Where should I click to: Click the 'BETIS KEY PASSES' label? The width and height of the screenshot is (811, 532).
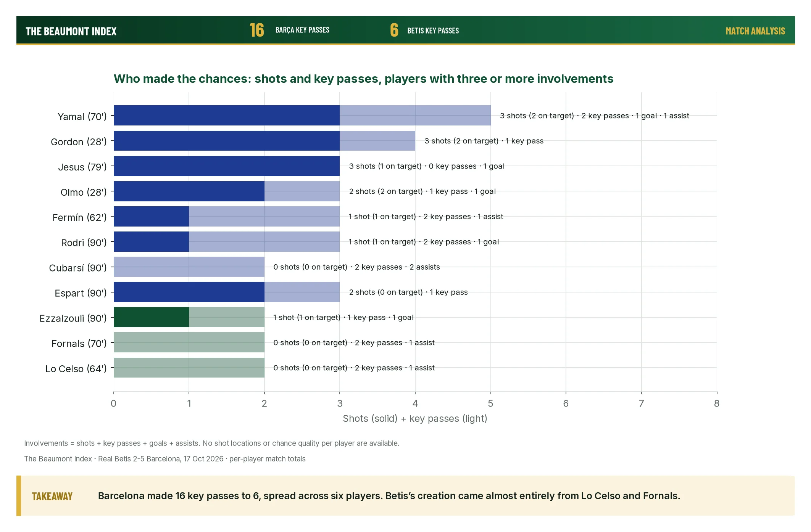click(433, 31)
